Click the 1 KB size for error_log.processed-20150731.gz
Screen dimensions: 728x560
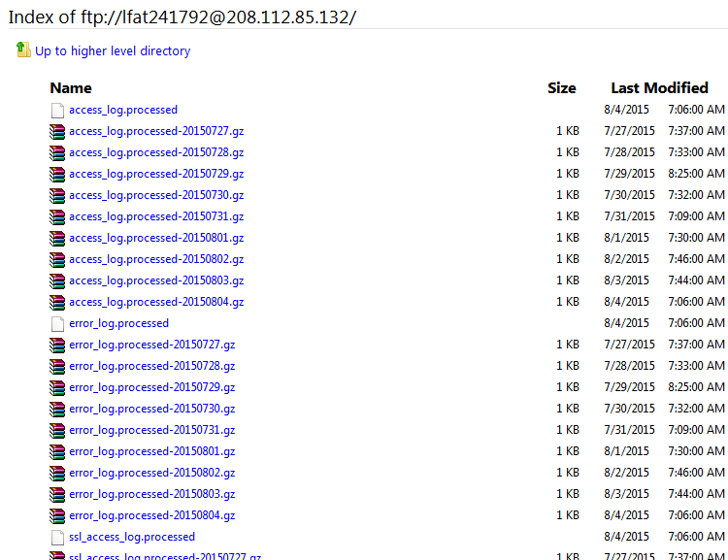point(568,430)
